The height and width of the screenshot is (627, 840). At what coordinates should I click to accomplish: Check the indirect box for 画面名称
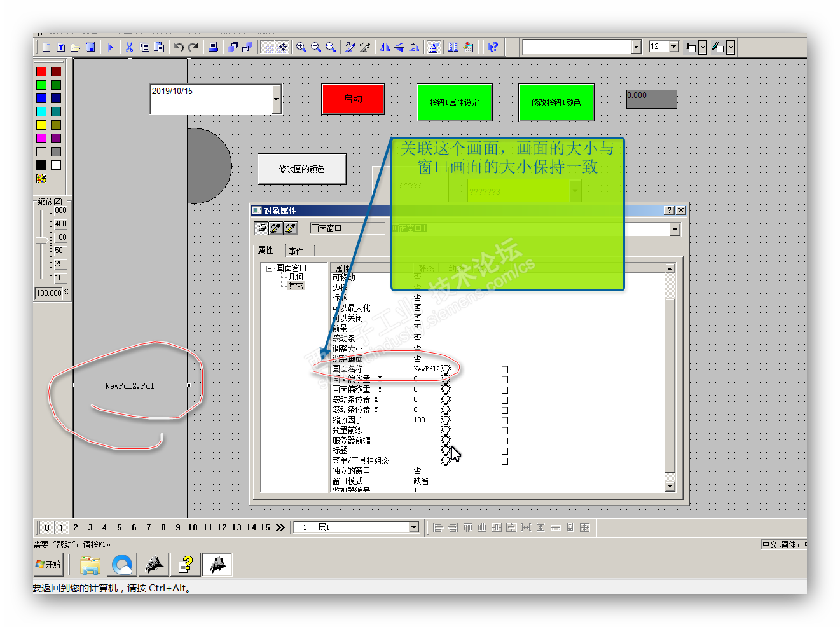(505, 369)
